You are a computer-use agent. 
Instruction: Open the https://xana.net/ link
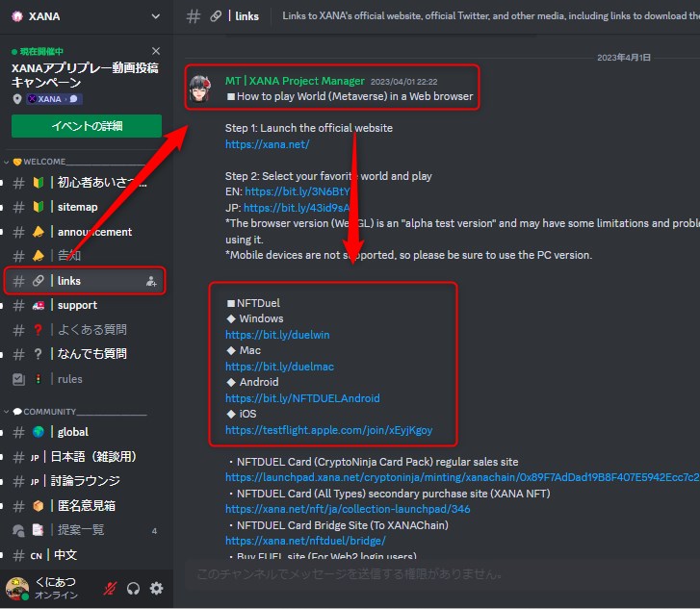coord(267,144)
